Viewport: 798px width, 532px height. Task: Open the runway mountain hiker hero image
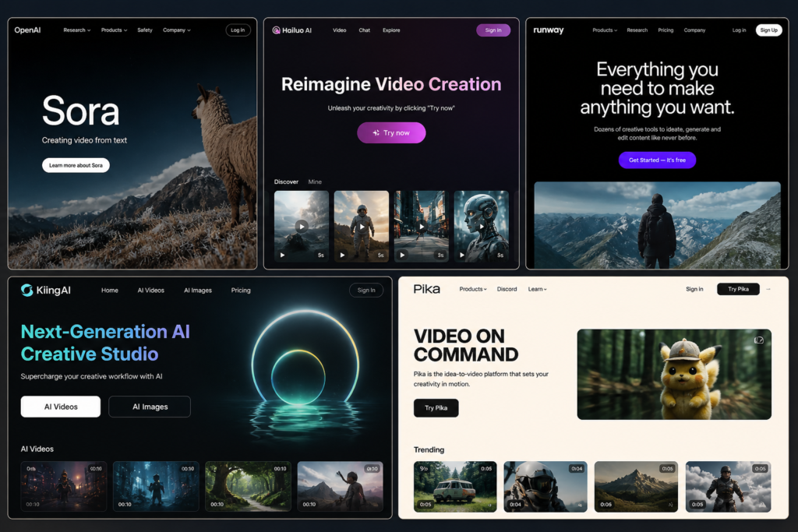(657, 225)
